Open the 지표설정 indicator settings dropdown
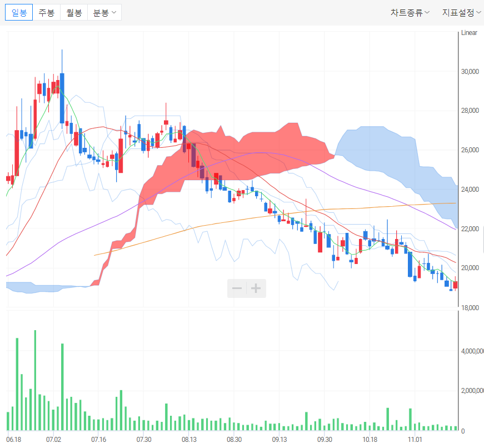 [x=461, y=13]
